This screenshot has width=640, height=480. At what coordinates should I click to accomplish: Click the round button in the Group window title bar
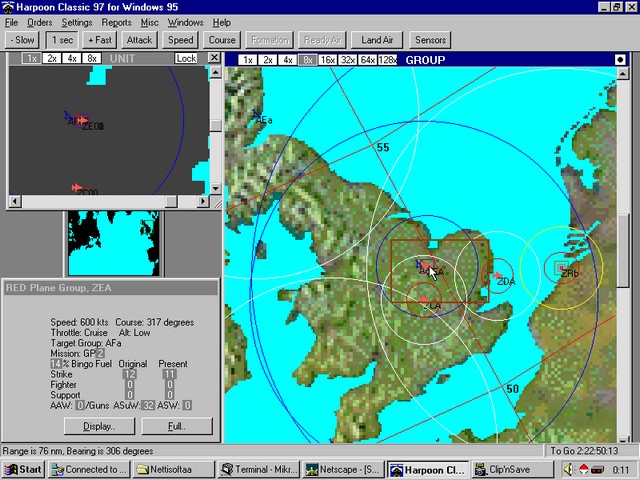[x=620, y=60]
